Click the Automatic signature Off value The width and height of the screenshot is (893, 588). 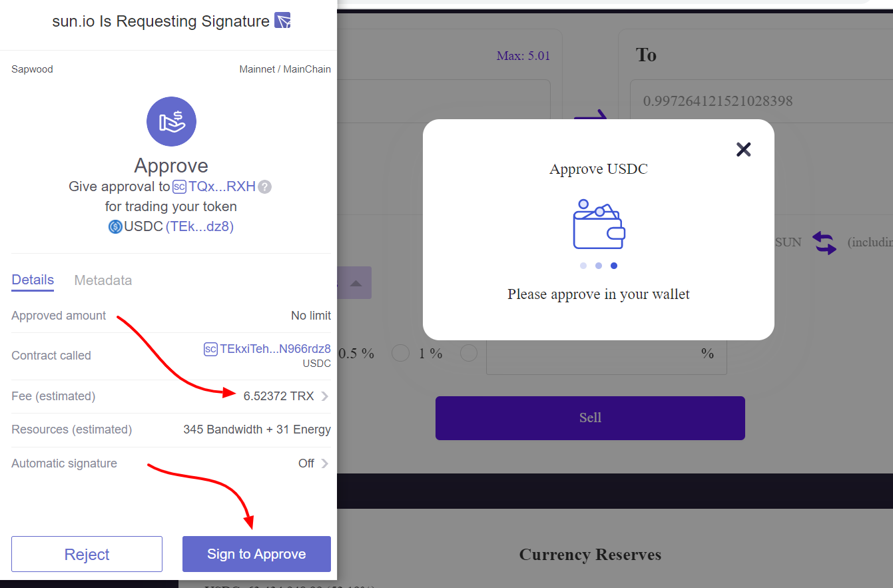click(306, 463)
